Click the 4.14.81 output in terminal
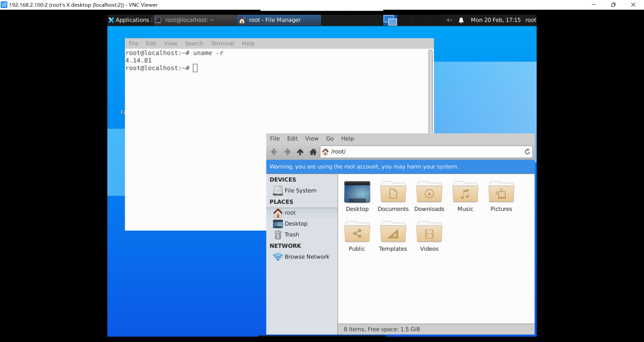 [139, 60]
